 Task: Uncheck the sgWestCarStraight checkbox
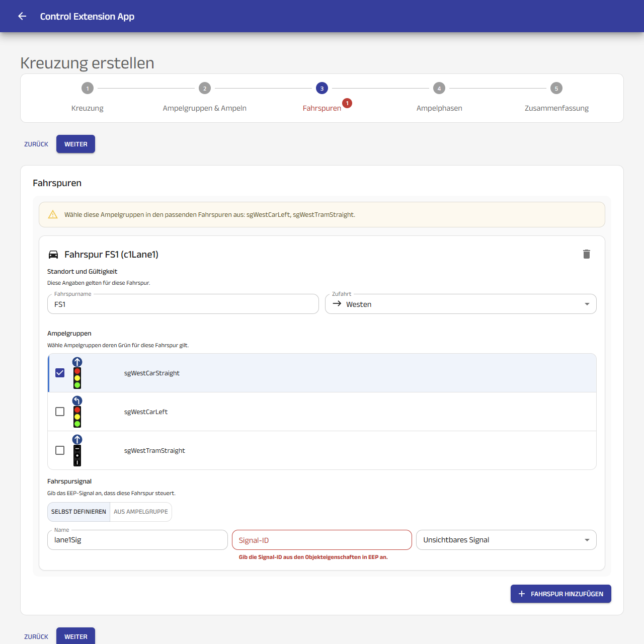pyautogui.click(x=60, y=373)
